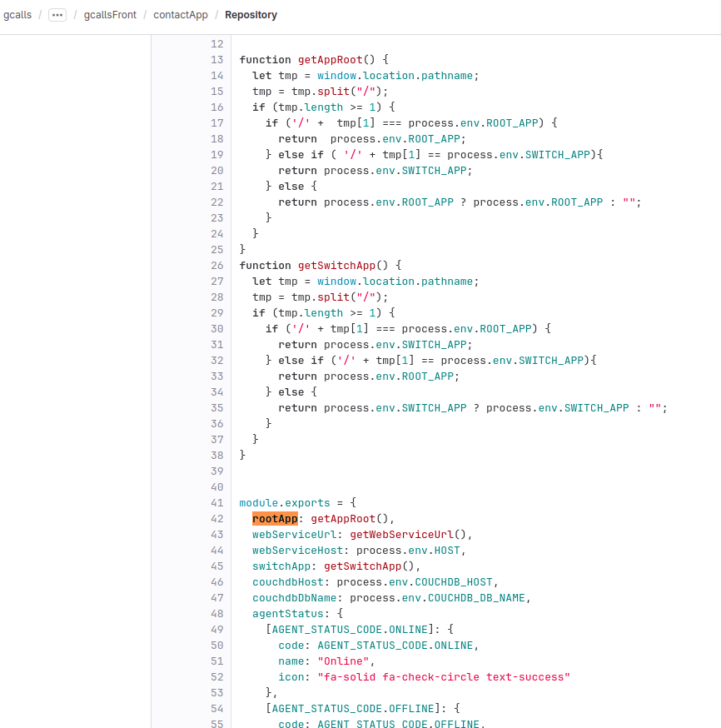Click line number 48 in the gutter
This screenshot has width=721, height=728.
pos(217,614)
